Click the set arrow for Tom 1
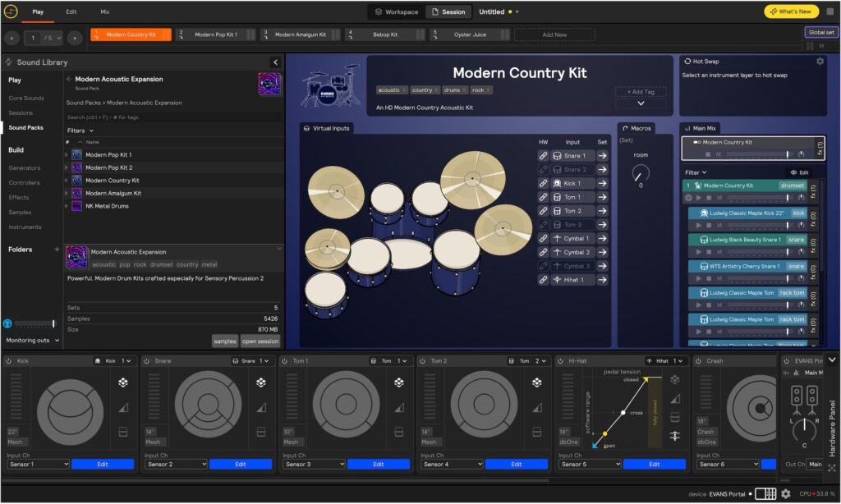Screen dimensions: 841x504 [602, 197]
